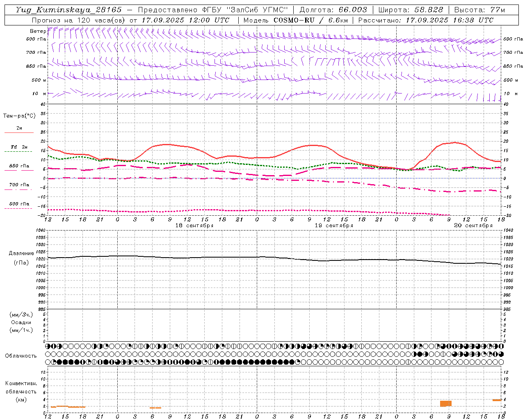This screenshot has height=420, width=525.
Task: Click the date label 18 сентября
Action: (194, 226)
